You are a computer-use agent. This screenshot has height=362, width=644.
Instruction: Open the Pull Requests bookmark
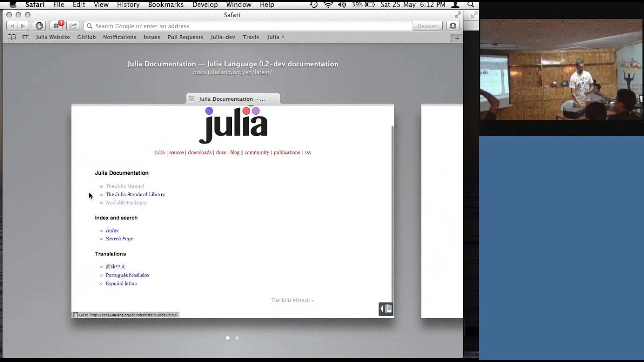point(185,37)
